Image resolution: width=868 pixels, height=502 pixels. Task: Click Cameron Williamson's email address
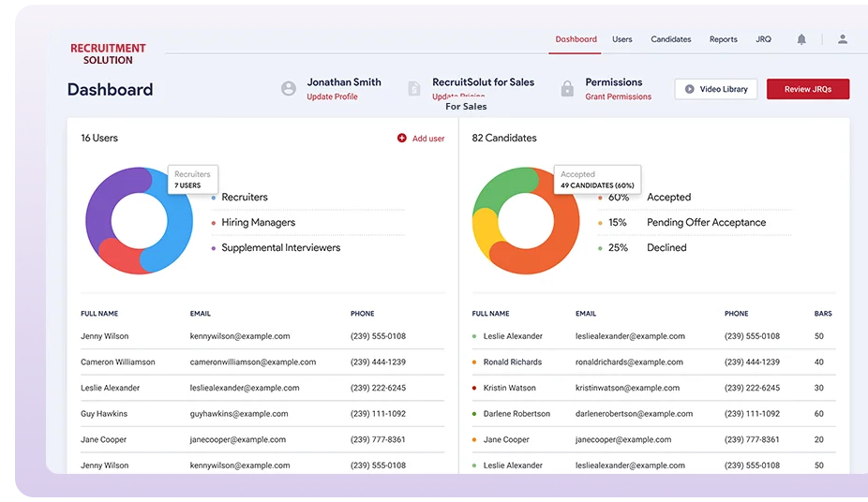(252, 362)
